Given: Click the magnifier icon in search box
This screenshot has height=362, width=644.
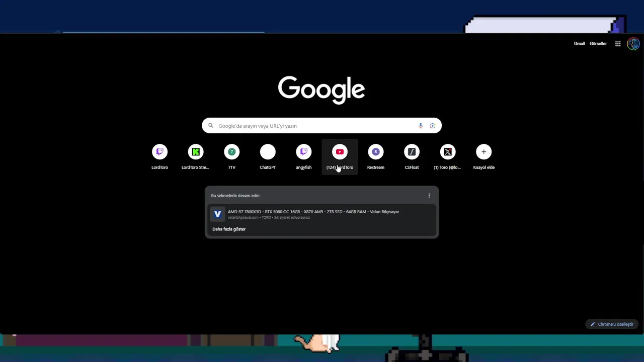Looking at the screenshot, I should pos(211,126).
